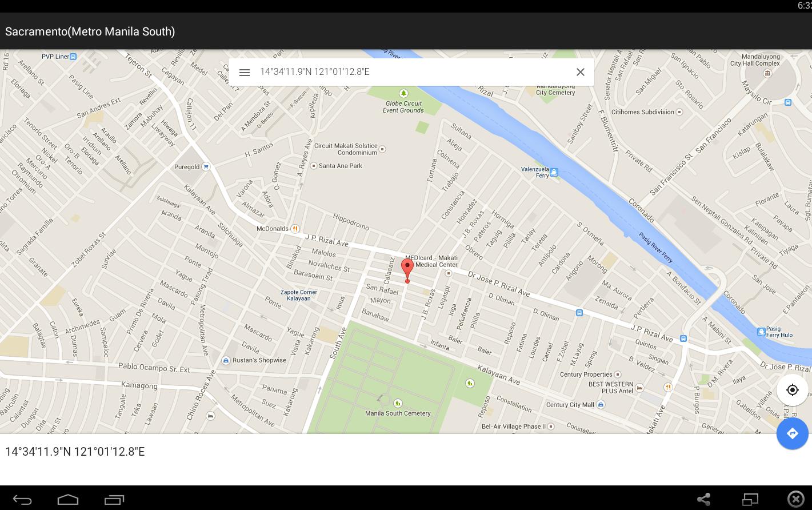Open recent apps switcher
812x510 pixels.
click(x=114, y=499)
